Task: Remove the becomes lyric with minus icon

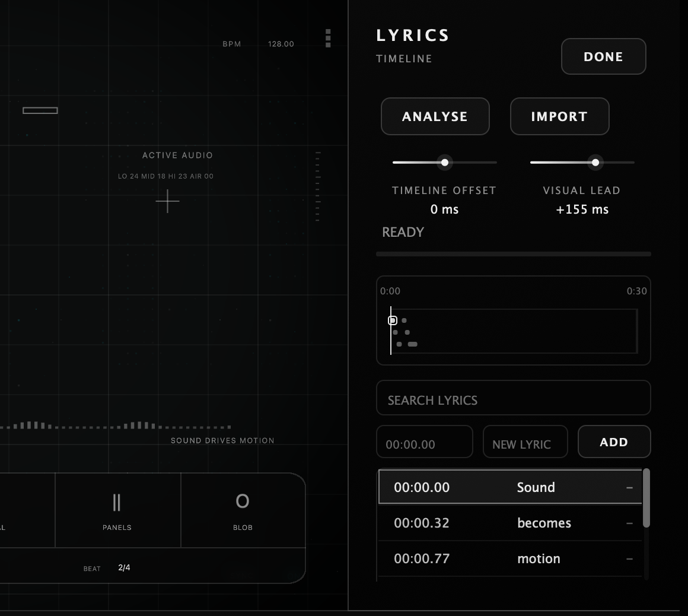Action: 630,523
